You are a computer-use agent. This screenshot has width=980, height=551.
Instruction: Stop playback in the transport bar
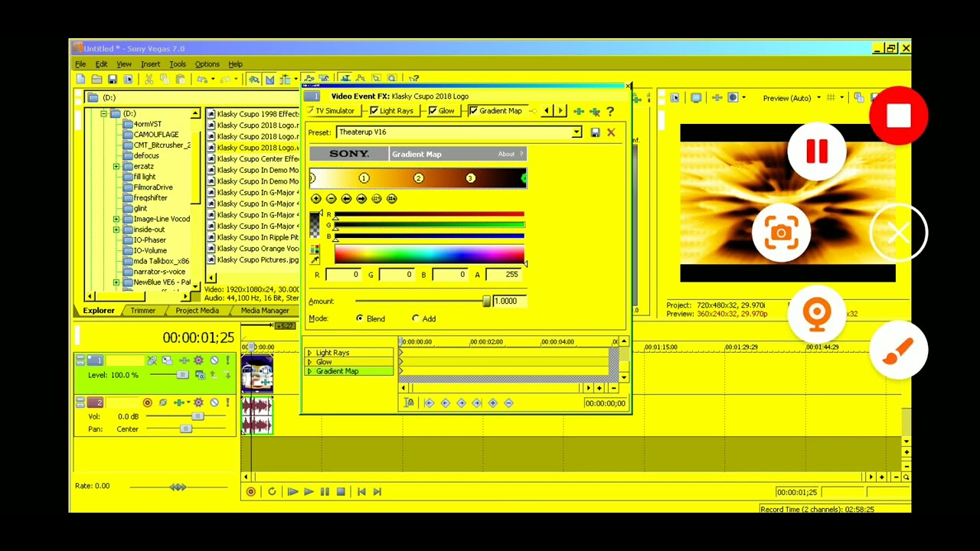point(341,492)
